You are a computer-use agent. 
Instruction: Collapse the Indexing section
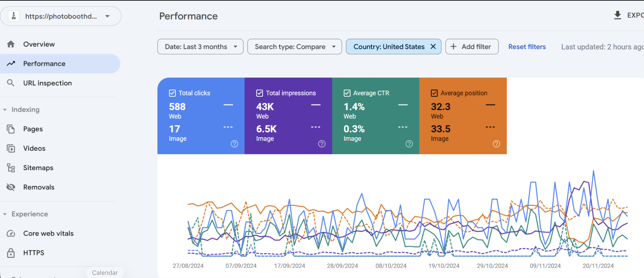[x=5, y=110]
